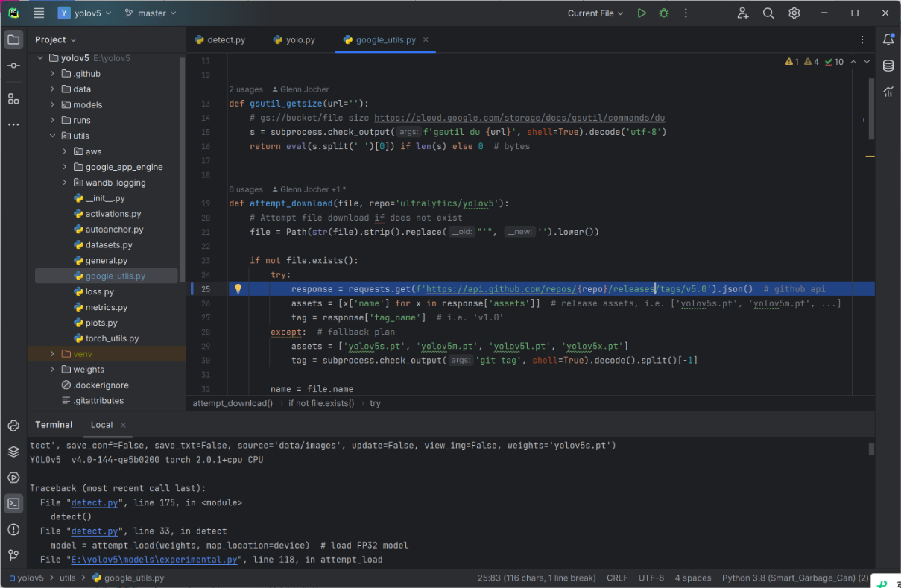The width and height of the screenshot is (901, 588).
Task: Open the Git tool window
Action: point(13,555)
